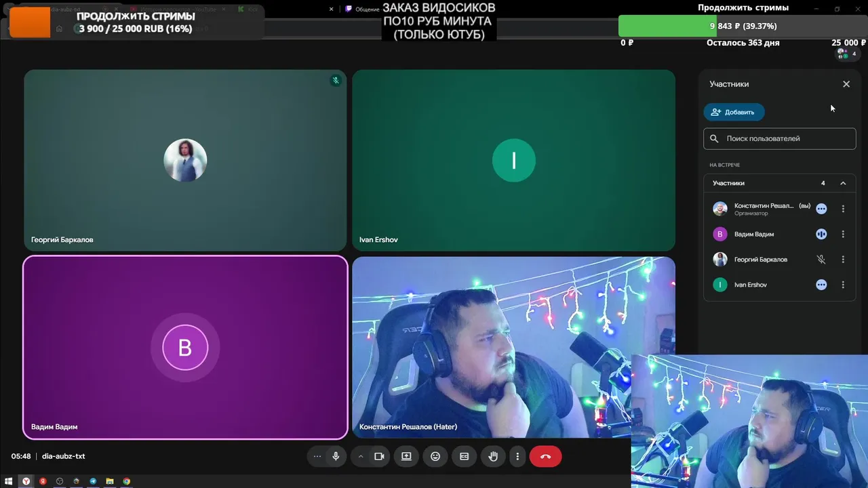Screen dimensions: 868x488
Task: Open the More options menu in call toolbar
Action: click(x=517, y=456)
